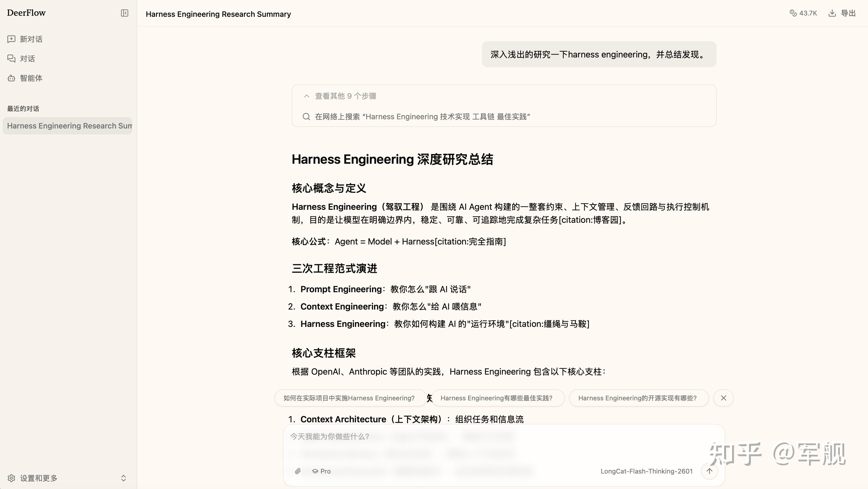Open the Harness Engineering Research Summary conversation
The image size is (868, 489).
tap(67, 126)
